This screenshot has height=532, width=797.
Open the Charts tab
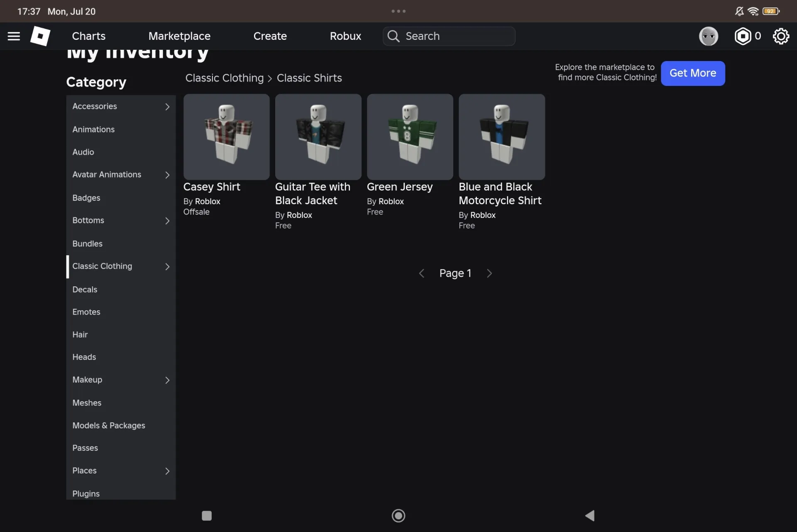[x=88, y=36]
